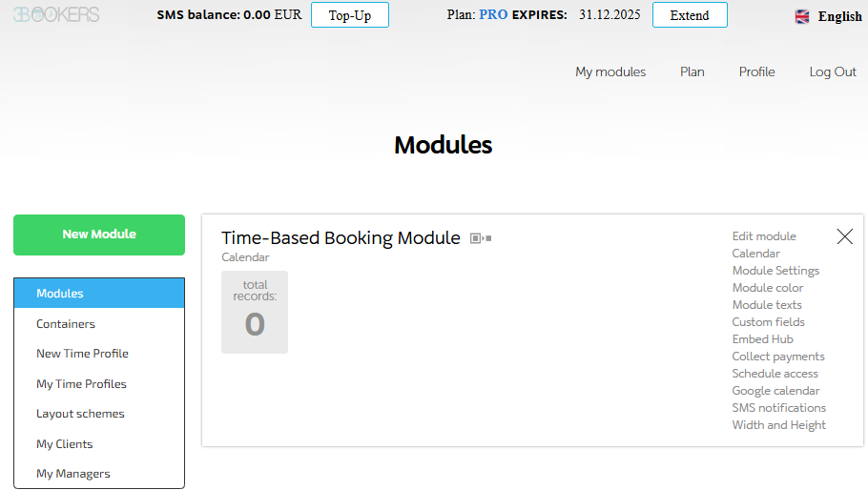Click the total records counter box
The image size is (868, 490).
click(255, 312)
